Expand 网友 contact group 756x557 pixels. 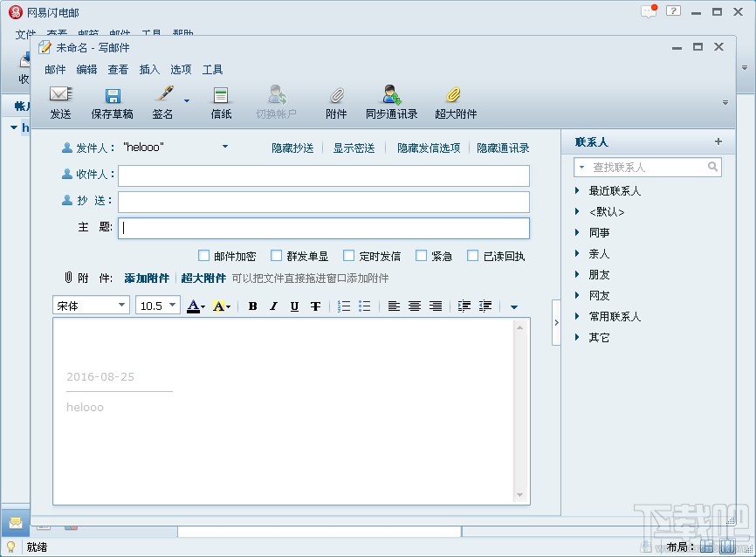(x=577, y=295)
